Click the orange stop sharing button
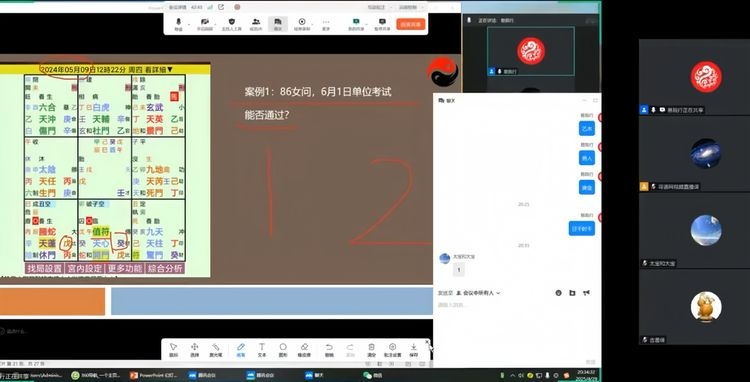Screen dimensions: 750x382 click(x=411, y=24)
